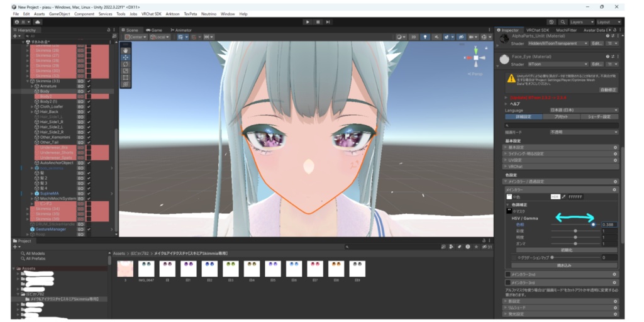The height and width of the screenshot is (322, 644).
Task: Open 描画モード 不透明 dropdown
Action: [584, 132]
